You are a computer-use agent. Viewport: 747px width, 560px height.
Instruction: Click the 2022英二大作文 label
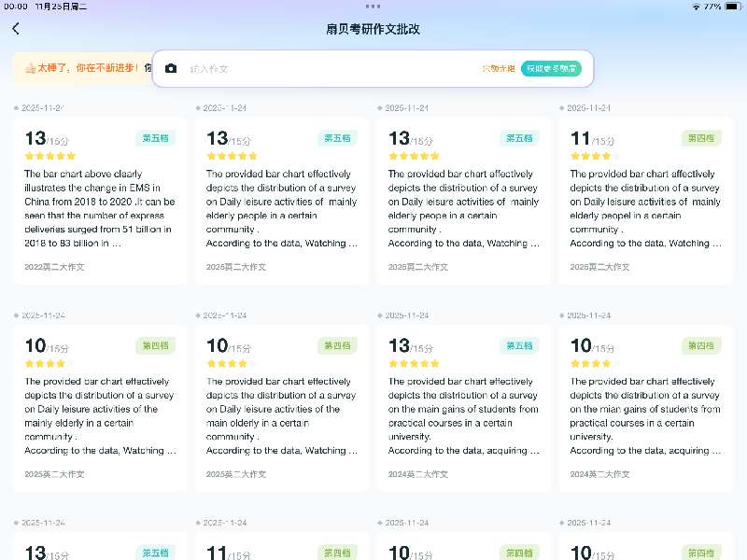(54, 267)
